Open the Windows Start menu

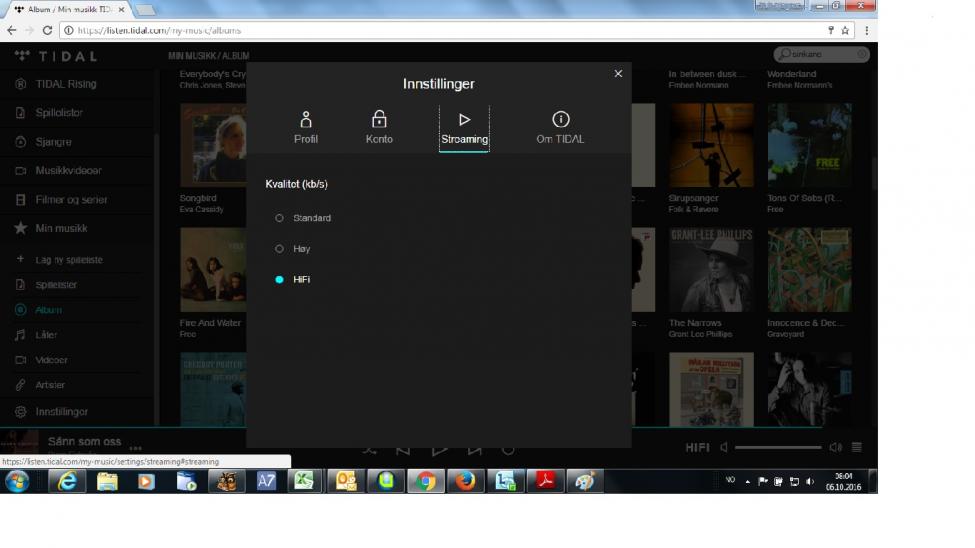point(17,481)
